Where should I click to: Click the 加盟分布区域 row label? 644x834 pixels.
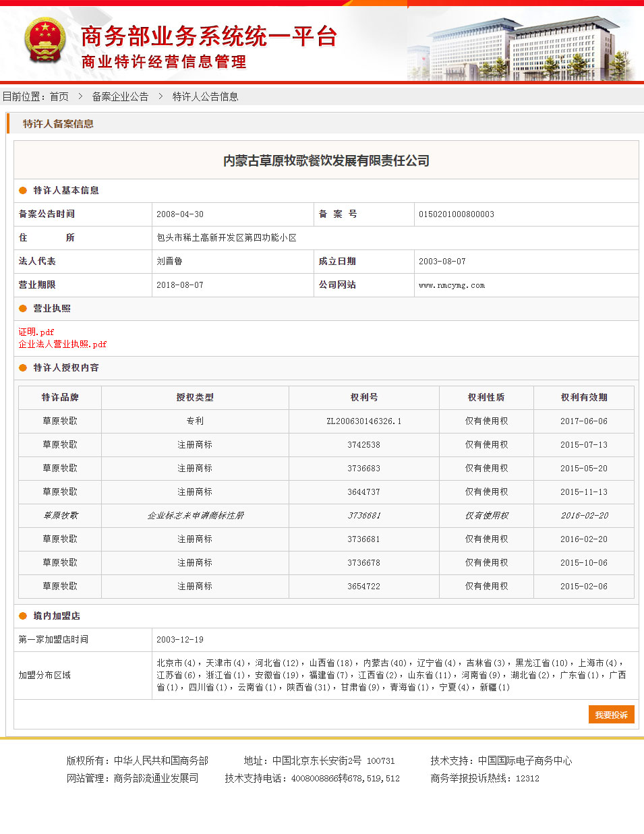(45, 676)
